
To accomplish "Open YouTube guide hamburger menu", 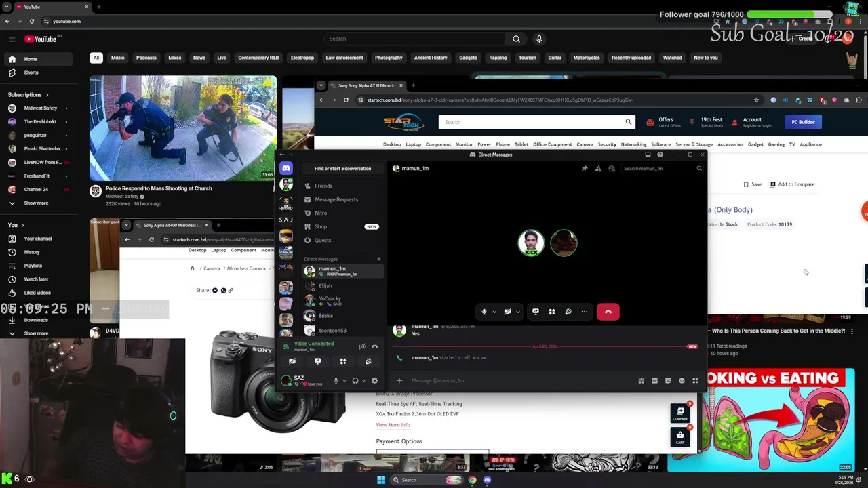I will click(12, 39).
